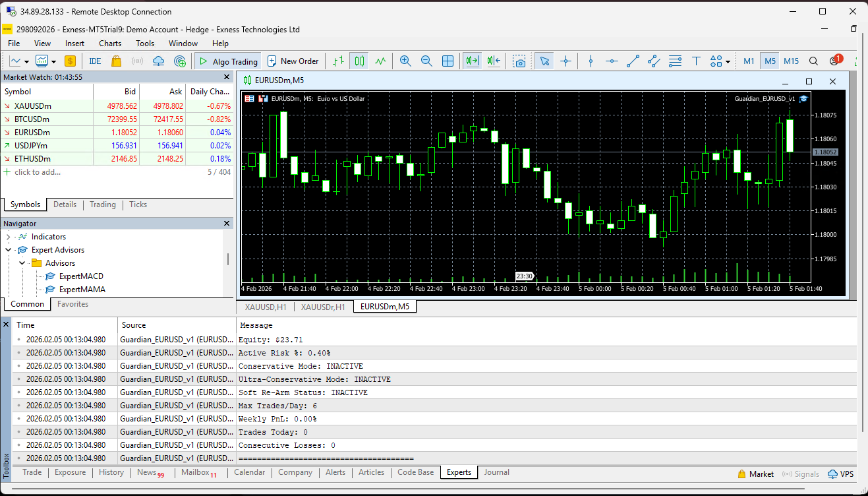Open the search magnifier icon
The width and height of the screenshot is (868, 496).
coord(813,61)
